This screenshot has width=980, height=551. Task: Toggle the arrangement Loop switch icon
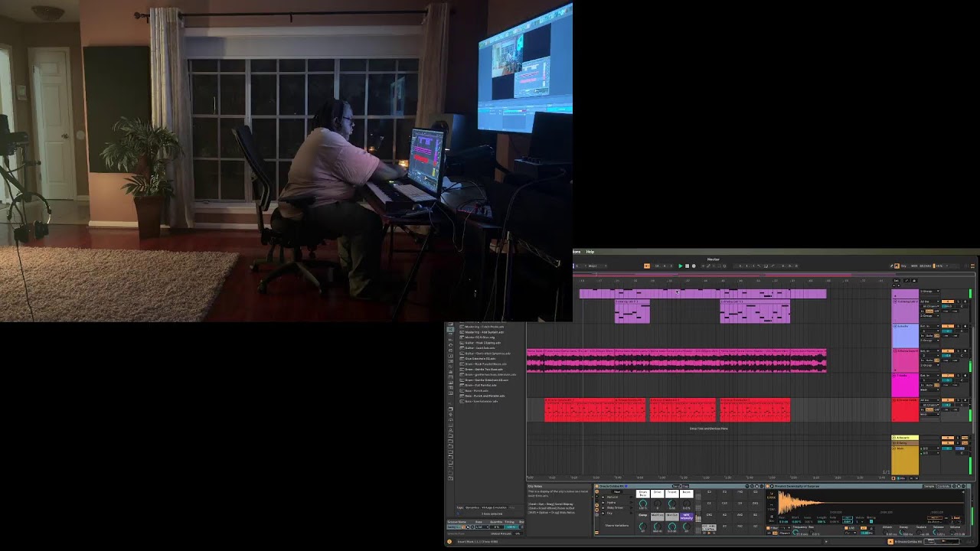click(766, 266)
